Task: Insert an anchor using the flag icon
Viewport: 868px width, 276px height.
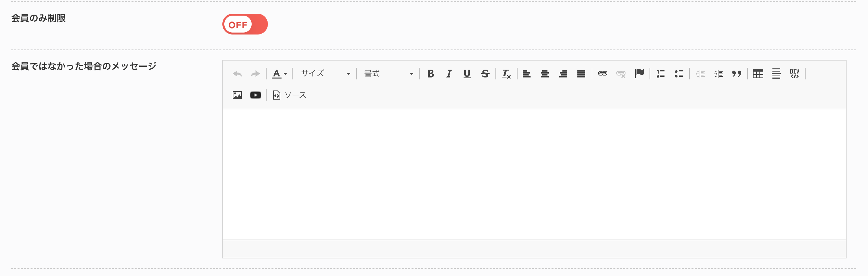Action: tap(639, 74)
